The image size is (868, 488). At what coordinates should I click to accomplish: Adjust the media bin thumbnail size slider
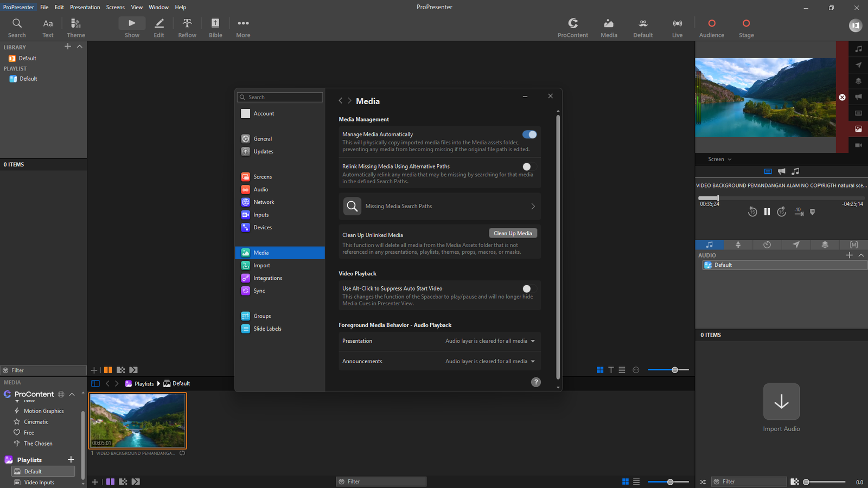point(668,482)
